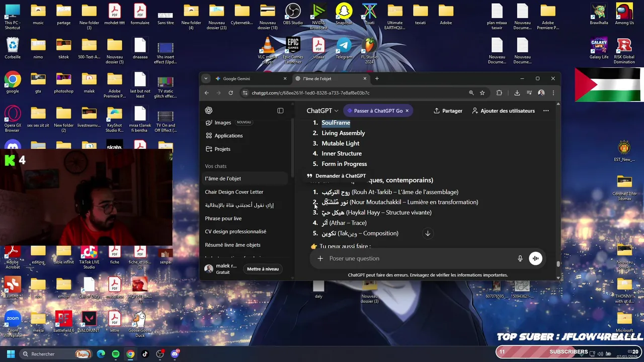Viewport: 644px width, 362px height.
Task: Open the media controls icon in Chrome
Action: pos(529,93)
